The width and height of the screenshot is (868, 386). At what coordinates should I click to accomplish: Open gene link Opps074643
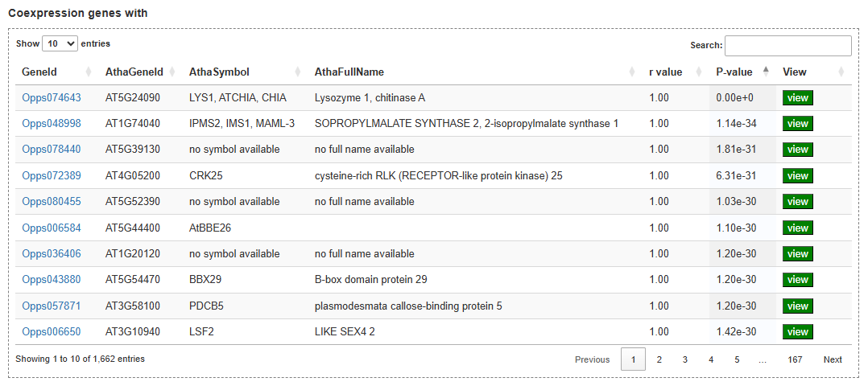point(52,98)
